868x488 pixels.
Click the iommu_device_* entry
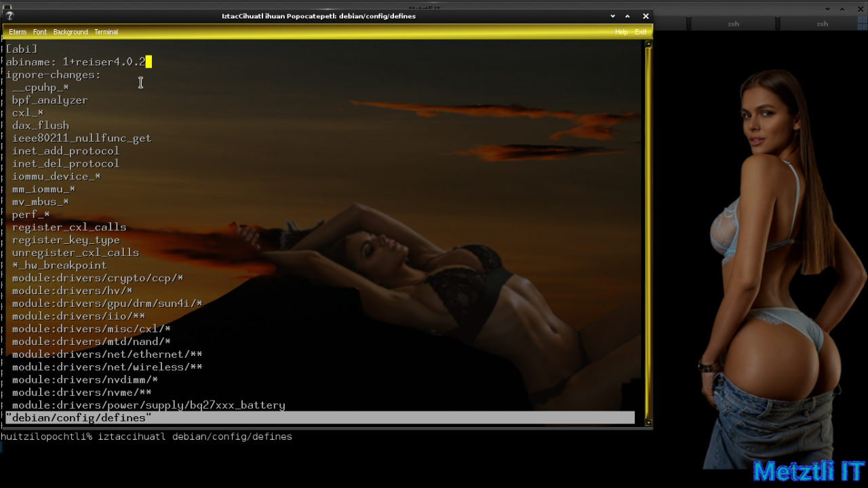coord(56,176)
